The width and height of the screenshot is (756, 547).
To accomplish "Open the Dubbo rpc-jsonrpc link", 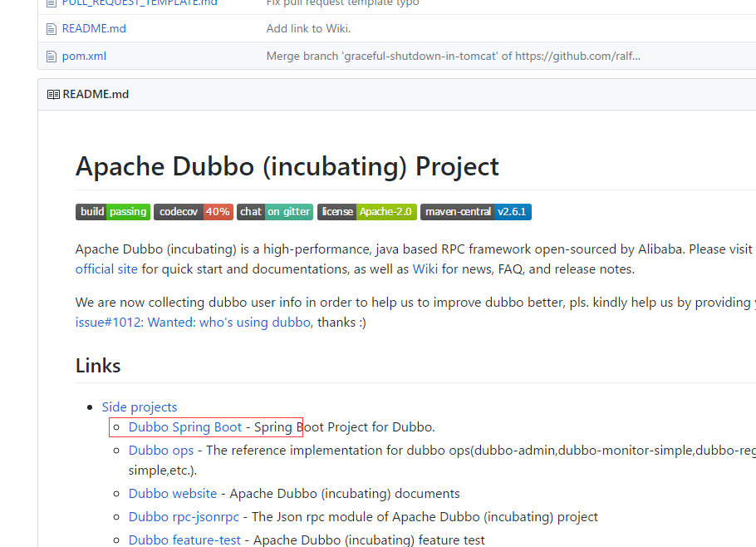I will pos(184,516).
